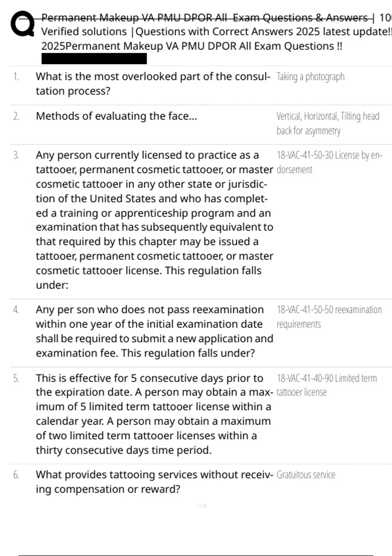Image resolution: width=392 pixels, height=556 pixels.
Task: Select 'Methods of evaluating the face...' question
Action: pyautogui.click(x=116, y=116)
